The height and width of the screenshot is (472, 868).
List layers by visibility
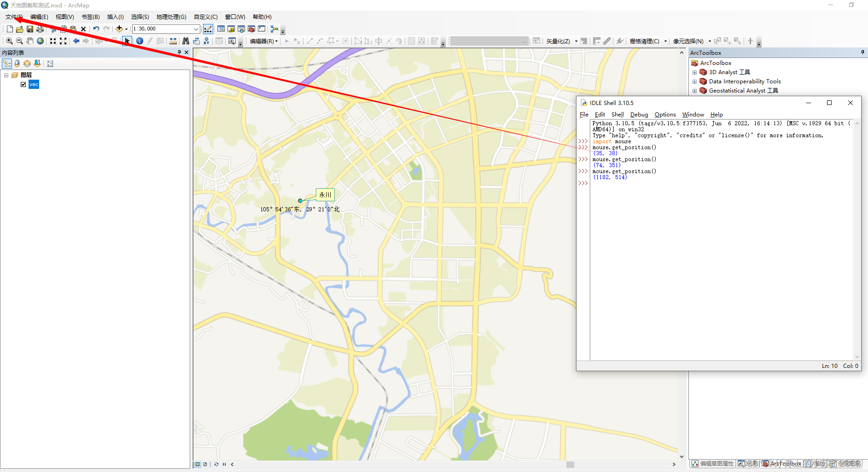tap(27, 64)
